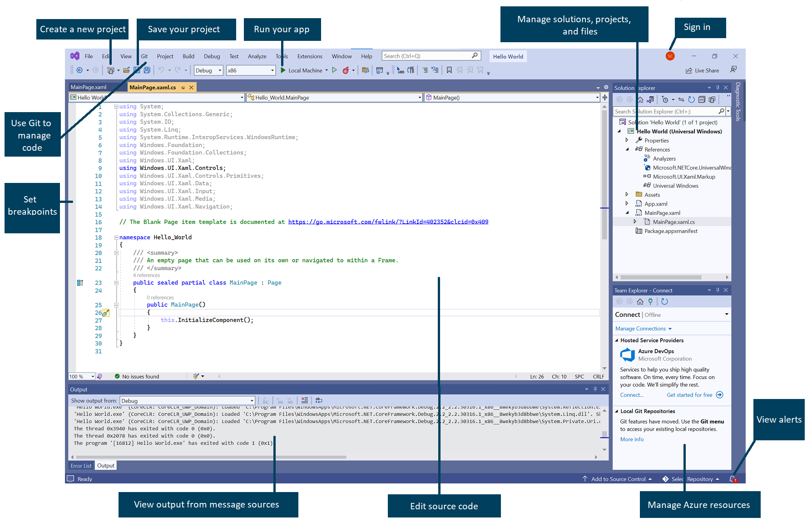
Task: Open the Git menu
Action: click(144, 56)
